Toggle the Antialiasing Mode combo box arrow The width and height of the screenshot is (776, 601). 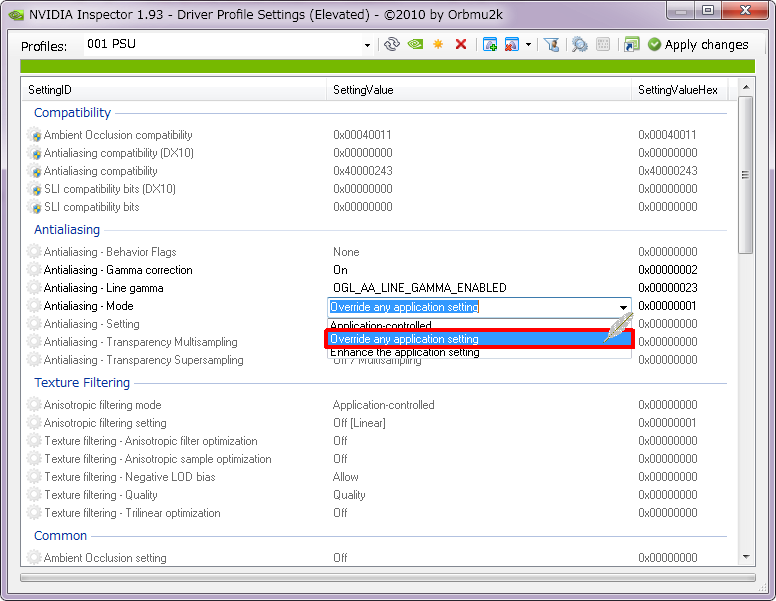[x=623, y=307]
